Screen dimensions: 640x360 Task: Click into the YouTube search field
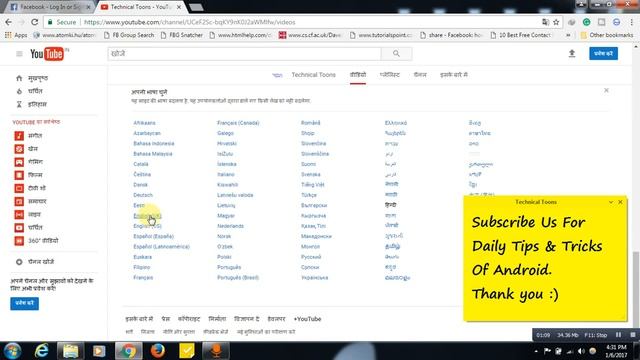pyautogui.click(x=244, y=53)
